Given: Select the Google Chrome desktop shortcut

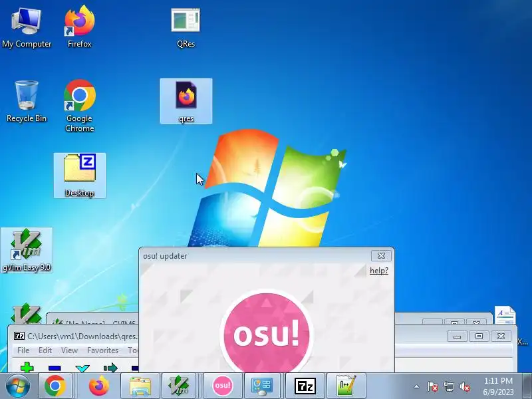Looking at the screenshot, I should click(x=79, y=105).
